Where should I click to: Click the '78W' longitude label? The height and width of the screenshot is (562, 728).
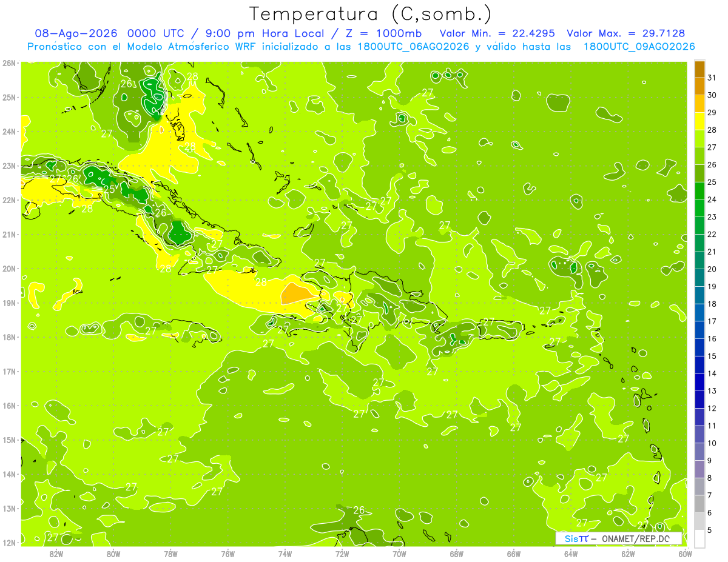(x=170, y=554)
